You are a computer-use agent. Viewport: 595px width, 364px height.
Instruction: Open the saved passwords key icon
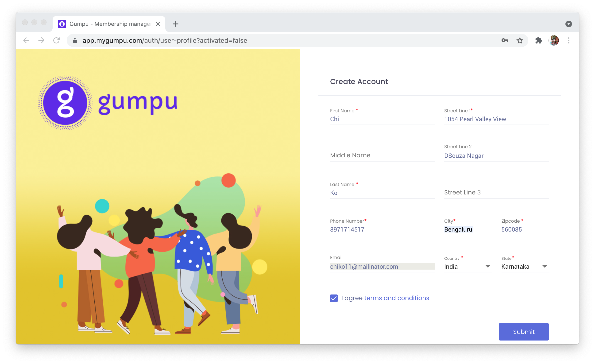pyautogui.click(x=505, y=40)
